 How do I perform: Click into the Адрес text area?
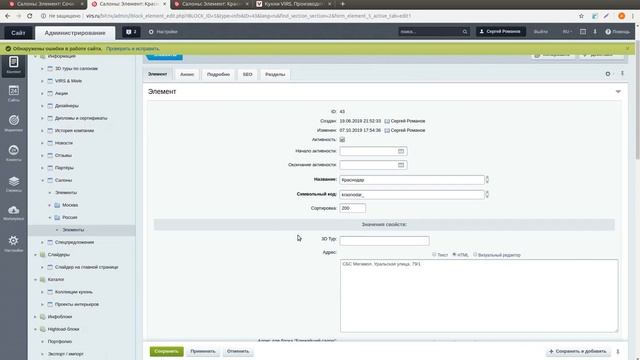pyautogui.click(x=479, y=296)
